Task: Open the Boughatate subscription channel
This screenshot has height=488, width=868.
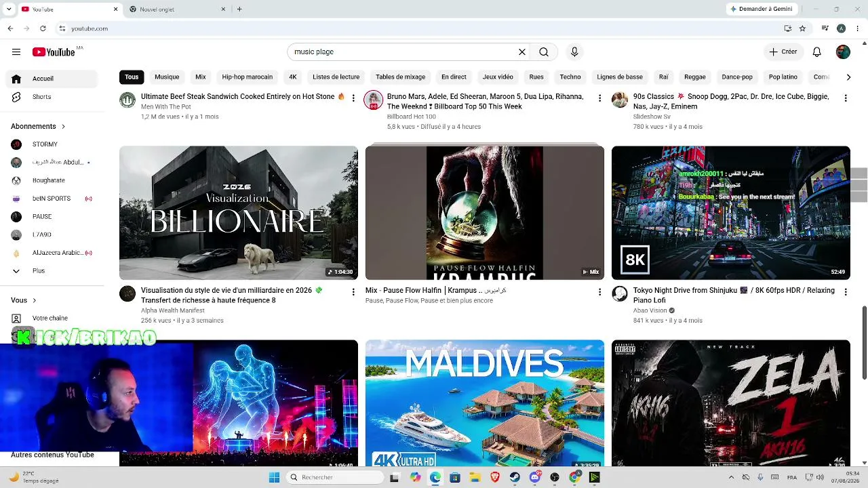Action: click(x=52, y=180)
